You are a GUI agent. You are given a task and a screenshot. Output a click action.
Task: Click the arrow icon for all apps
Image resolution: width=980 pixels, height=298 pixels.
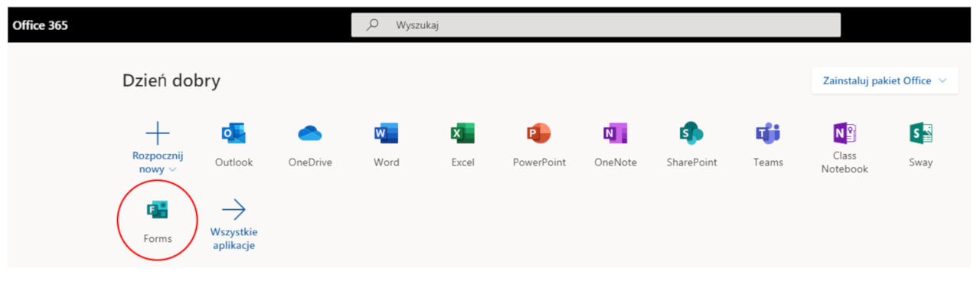pos(234,209)
